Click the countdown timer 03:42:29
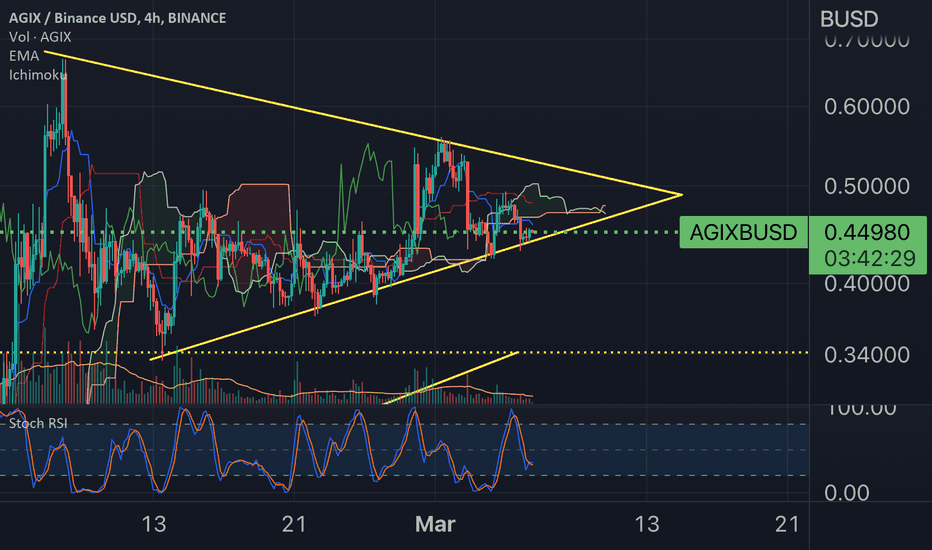Viewport: 932px width, 550px height. (870, 259)
